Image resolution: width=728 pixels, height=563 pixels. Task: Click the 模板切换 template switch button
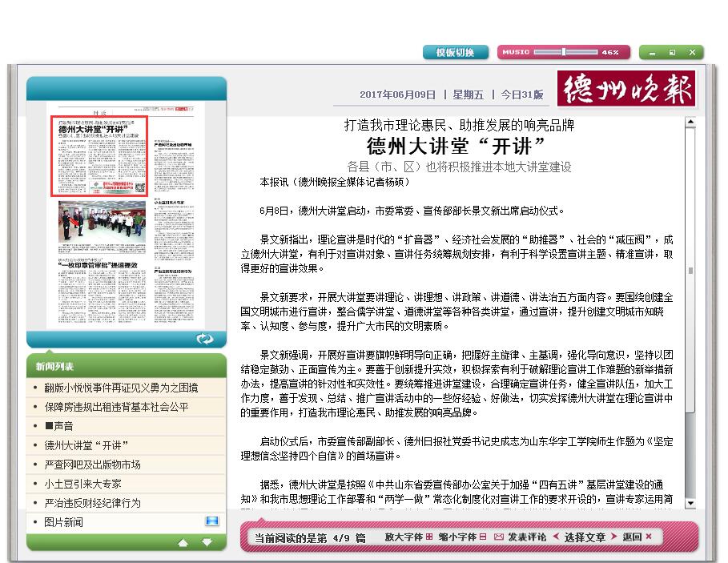click(455, 52)
